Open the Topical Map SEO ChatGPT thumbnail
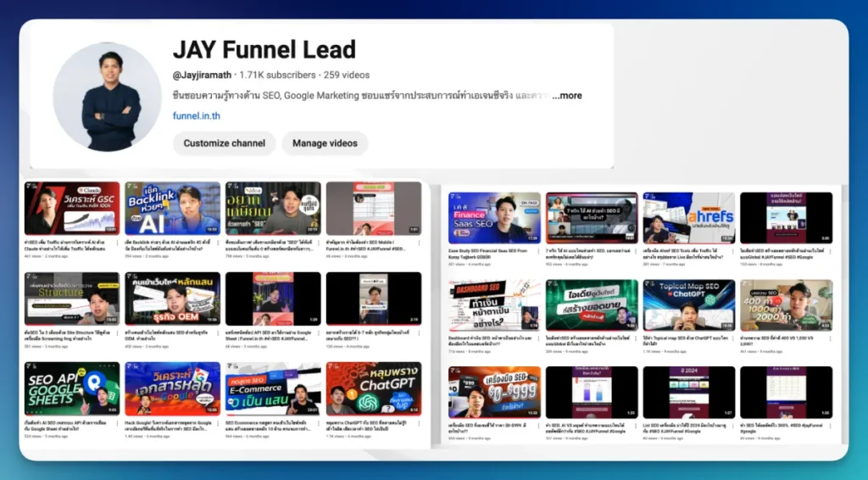This screenshot has width=868, height=480. click(x=689, y=305)
